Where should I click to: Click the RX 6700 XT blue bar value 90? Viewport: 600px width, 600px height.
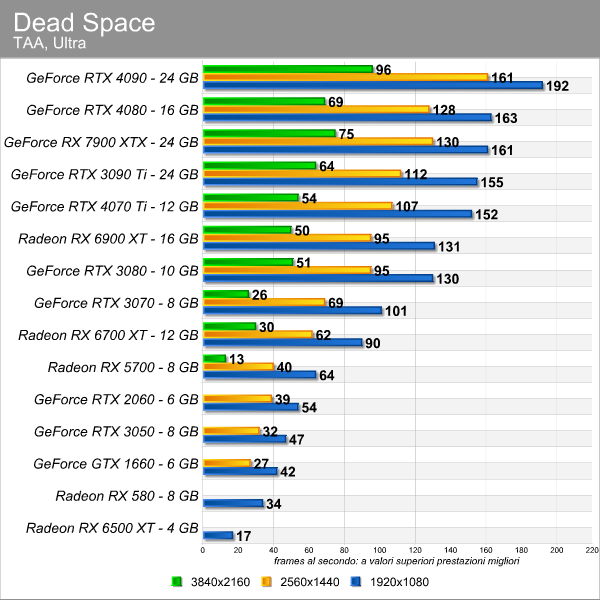(x=373, y=343)
